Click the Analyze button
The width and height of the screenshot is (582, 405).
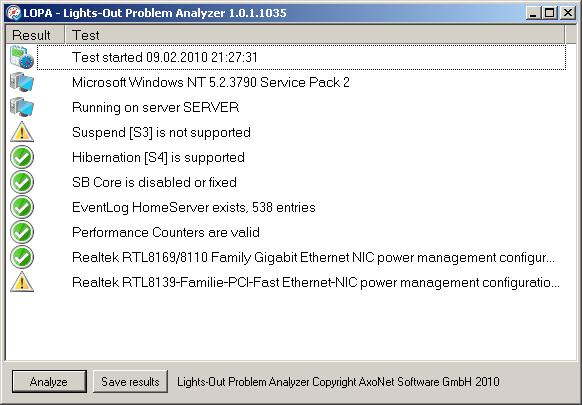[49, 381]
